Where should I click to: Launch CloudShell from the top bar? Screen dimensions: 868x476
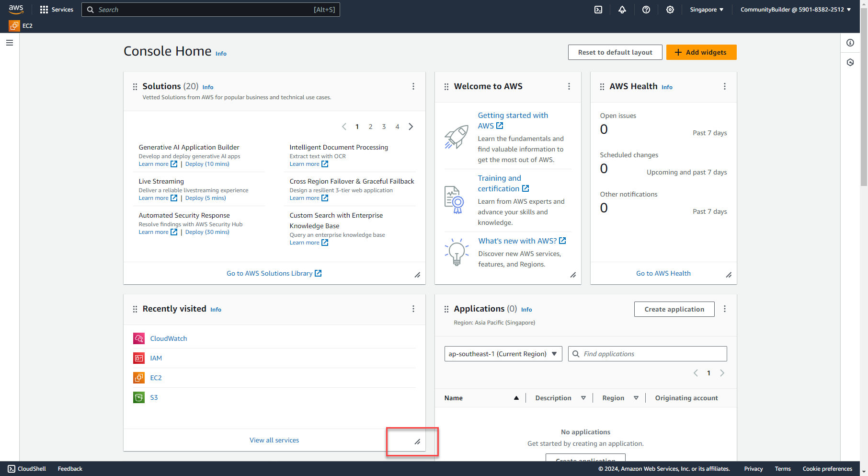tap(598, 10)
